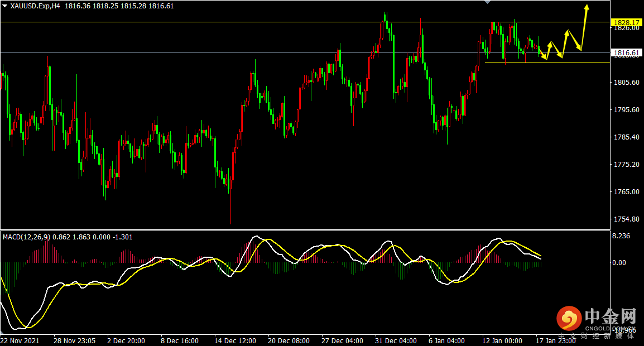The image size is (644, 346).
Task: Click the 31 Dec 04:00 time label
Action: pyautogui.click(x=396, y=340)
